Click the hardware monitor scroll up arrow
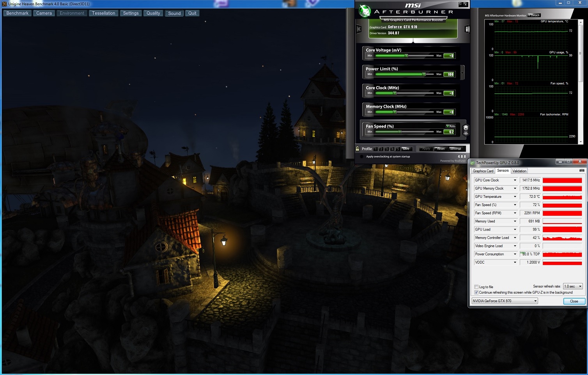 point(581,22)
